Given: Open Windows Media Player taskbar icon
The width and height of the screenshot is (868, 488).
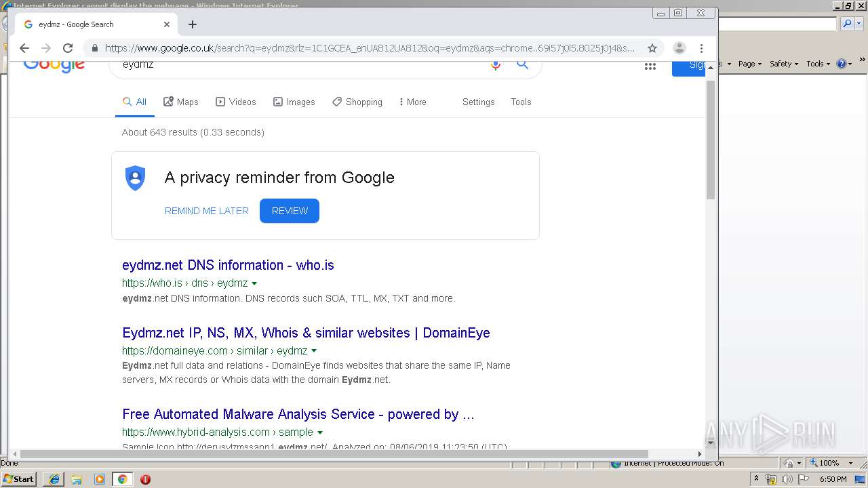Looking at the screenshot, I should (100, 479).
